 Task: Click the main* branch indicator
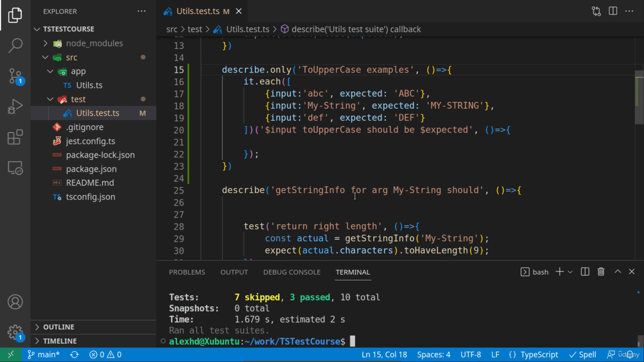point(43,354)
